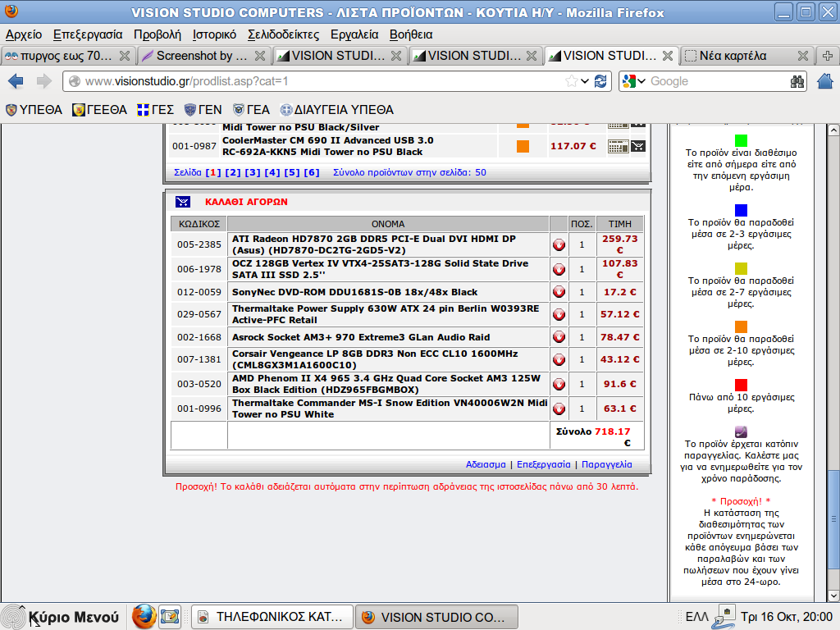Switch to the 'πυργος εως 70...' tab
The width and height of the screenshot is (840, 630).
point(67,56)
